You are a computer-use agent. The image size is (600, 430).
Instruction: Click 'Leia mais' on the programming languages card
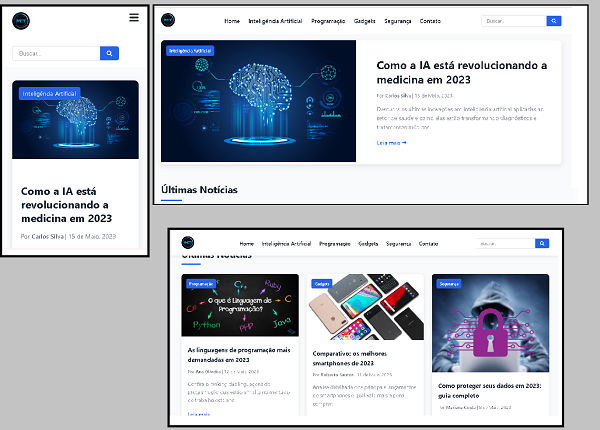point(199,414)
